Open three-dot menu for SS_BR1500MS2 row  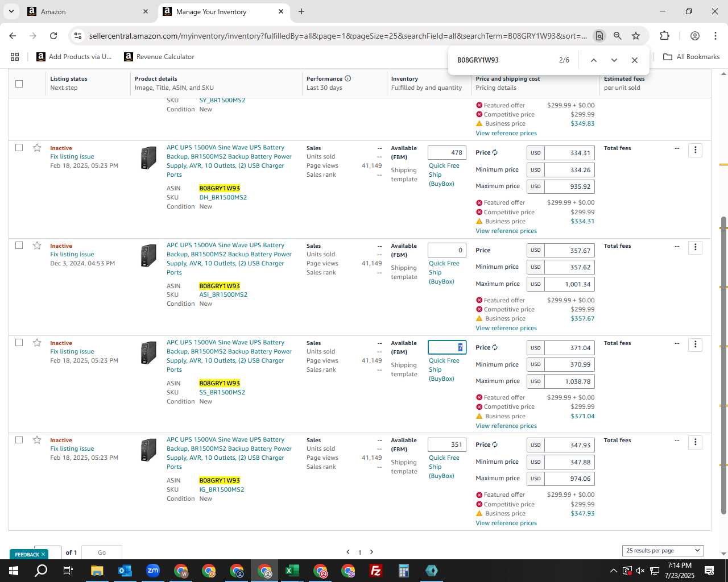[x=695, y=345]
